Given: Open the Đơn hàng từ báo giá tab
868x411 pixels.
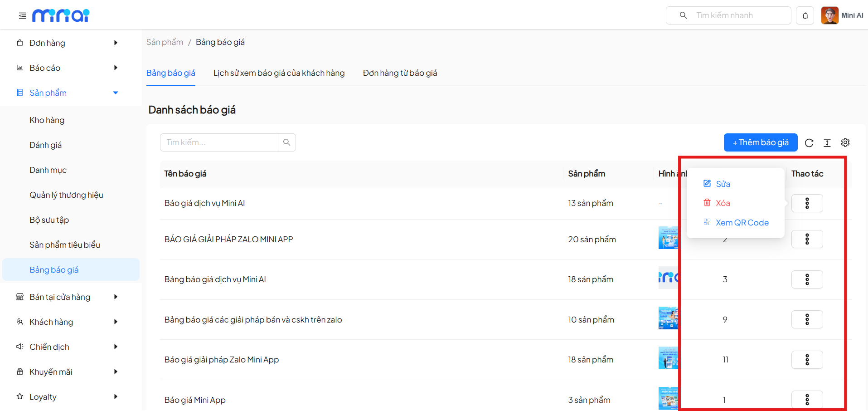Looking at the screenshot, I should (400, 73).
